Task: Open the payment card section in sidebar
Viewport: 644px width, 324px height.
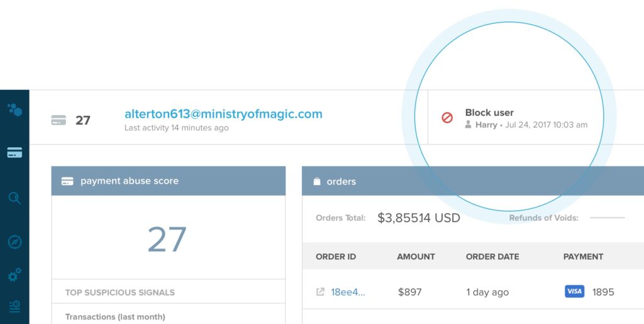Action: 14,152
